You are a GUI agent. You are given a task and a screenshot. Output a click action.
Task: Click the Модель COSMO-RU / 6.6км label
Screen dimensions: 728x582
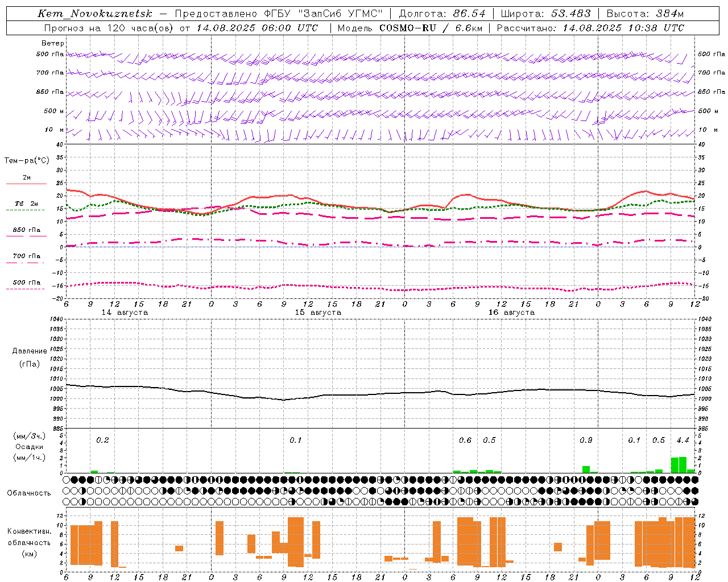pos(409,28)
